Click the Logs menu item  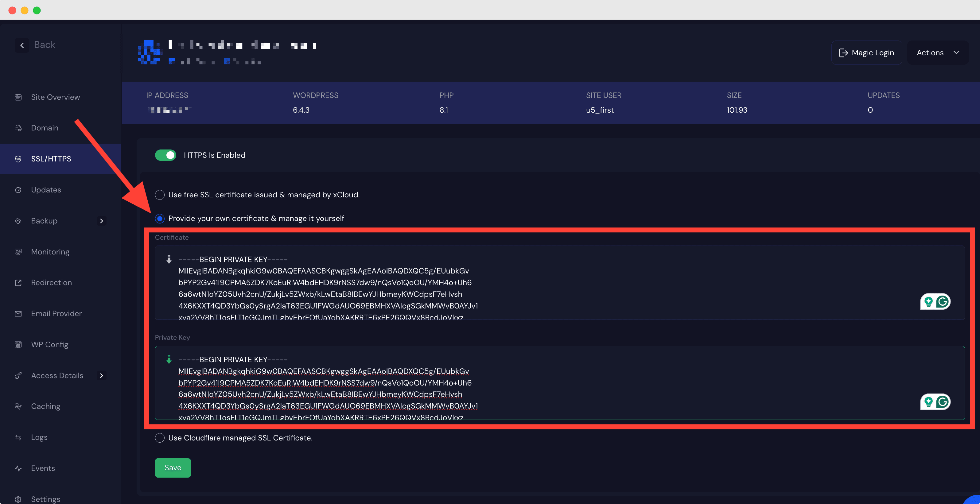(39, 437)
